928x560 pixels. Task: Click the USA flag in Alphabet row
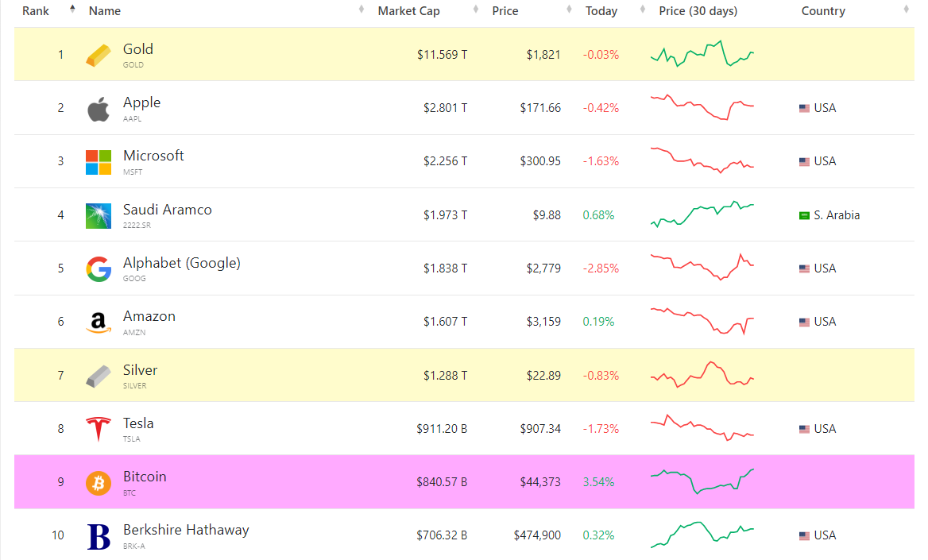[x=804, y=268]
